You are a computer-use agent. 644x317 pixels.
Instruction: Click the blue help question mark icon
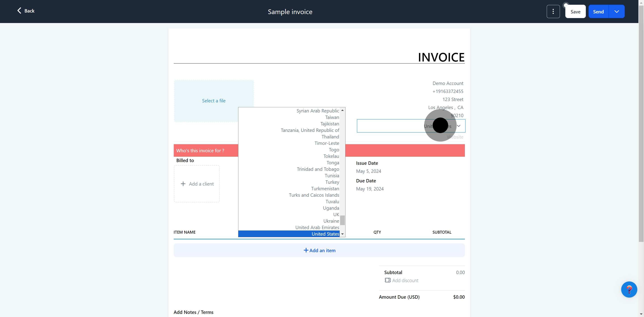[629, 290]
